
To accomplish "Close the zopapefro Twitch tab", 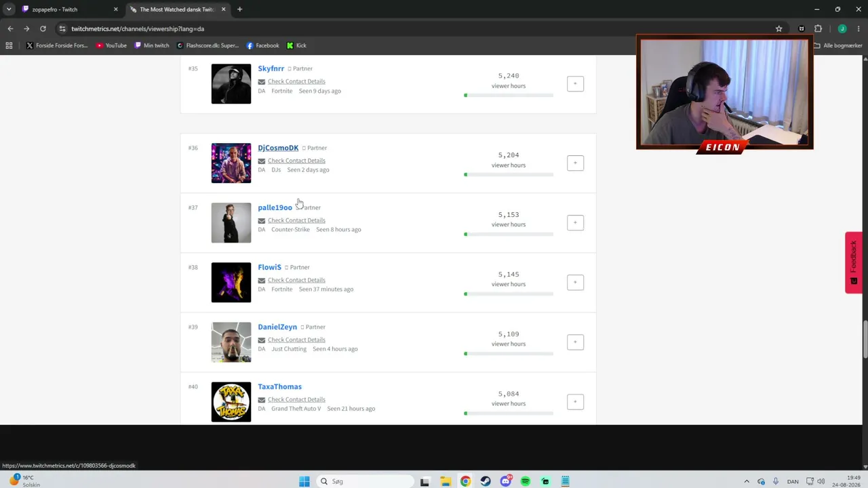I will [116, 9].
